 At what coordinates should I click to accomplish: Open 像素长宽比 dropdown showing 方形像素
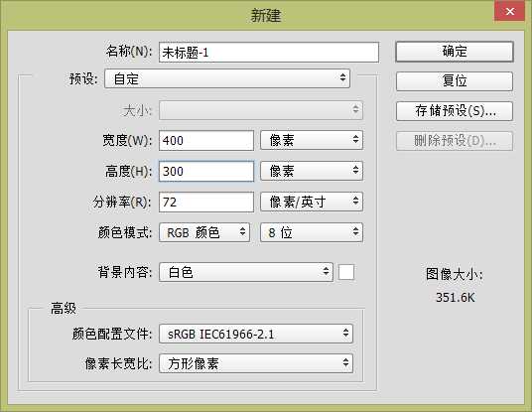[x=256, y=363]
